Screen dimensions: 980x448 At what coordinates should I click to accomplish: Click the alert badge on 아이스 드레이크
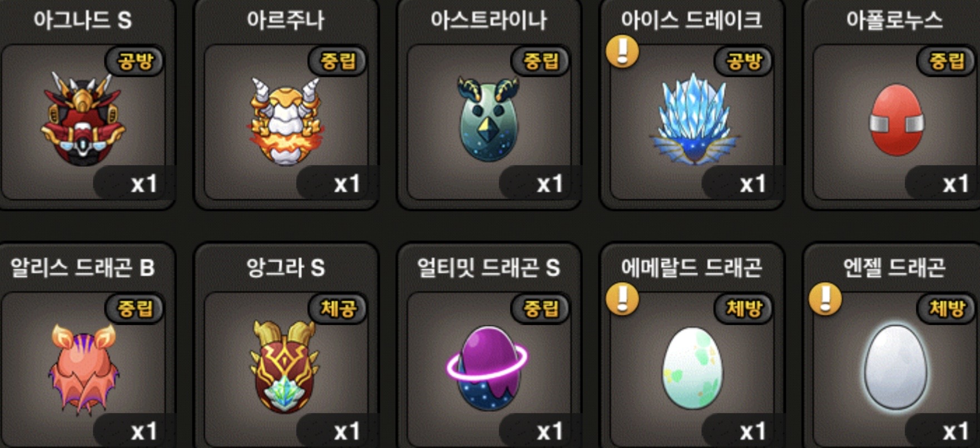click(x=622, y=52)
